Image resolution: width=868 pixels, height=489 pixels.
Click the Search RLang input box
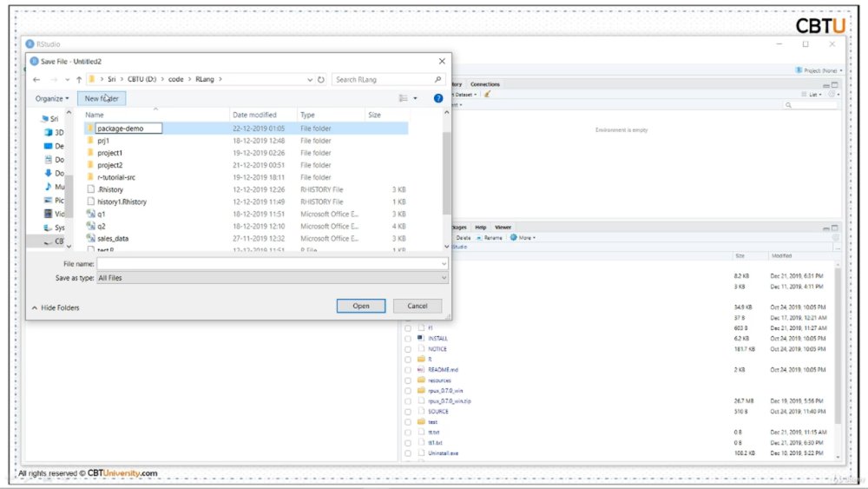[382, 80]
